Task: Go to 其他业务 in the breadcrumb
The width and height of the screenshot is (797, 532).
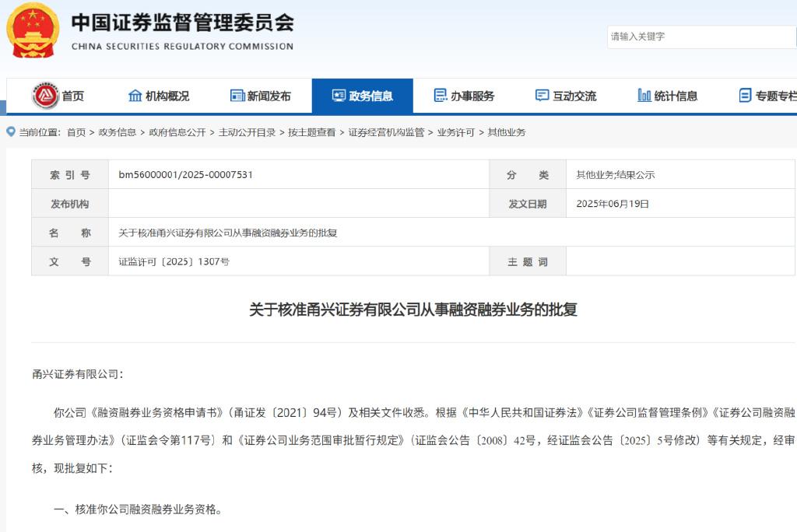Action: (506, 132)
